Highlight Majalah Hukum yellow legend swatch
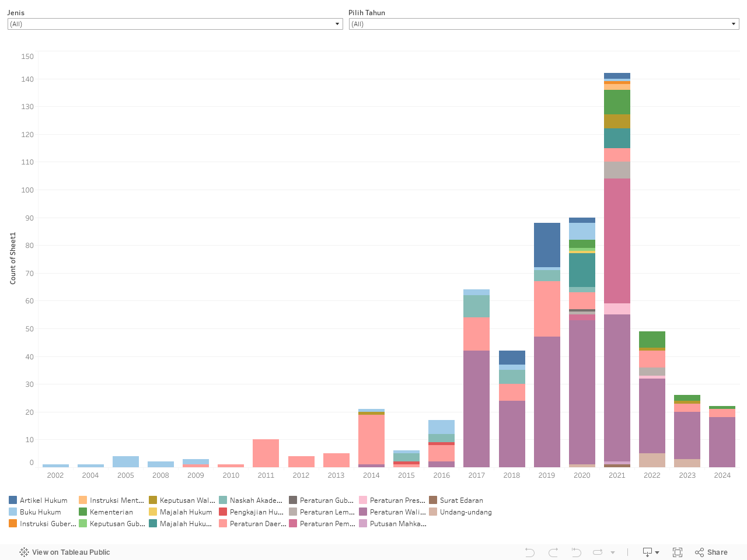The image size is (747, 560). tap(153, 512)
